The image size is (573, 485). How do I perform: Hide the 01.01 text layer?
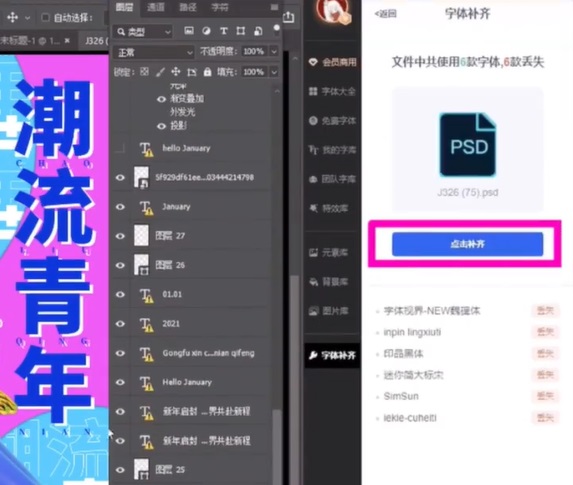coord(120,295)
